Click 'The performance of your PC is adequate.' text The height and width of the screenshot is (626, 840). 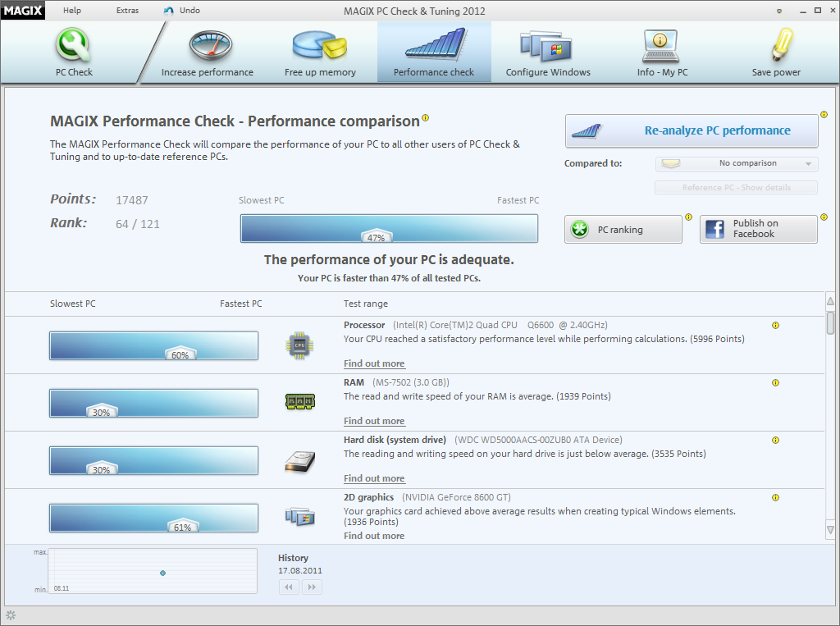point(389,260)
